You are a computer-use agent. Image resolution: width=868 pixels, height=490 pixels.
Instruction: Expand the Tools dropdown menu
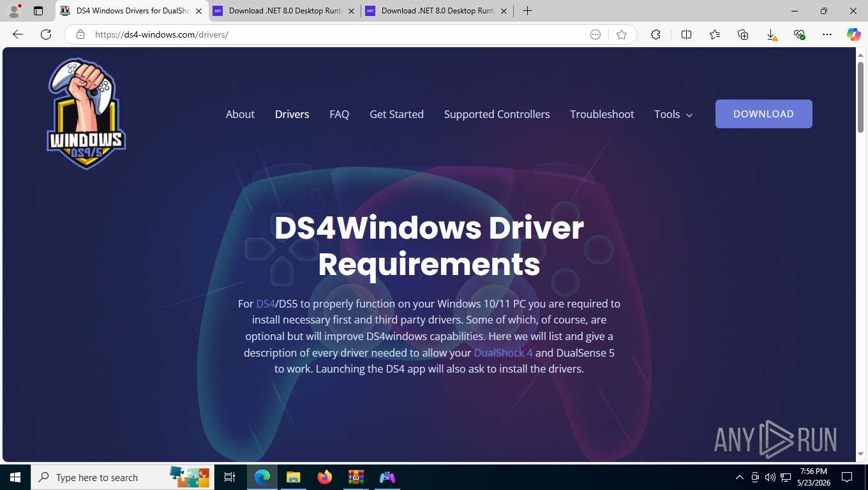pyautogui.click(x=673, y=114)
